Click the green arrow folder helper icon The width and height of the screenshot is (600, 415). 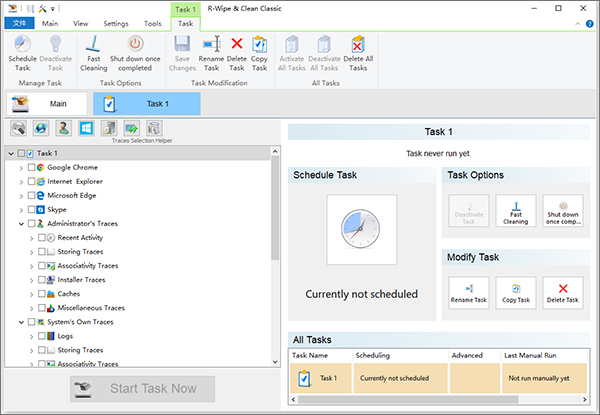point(131,128)
